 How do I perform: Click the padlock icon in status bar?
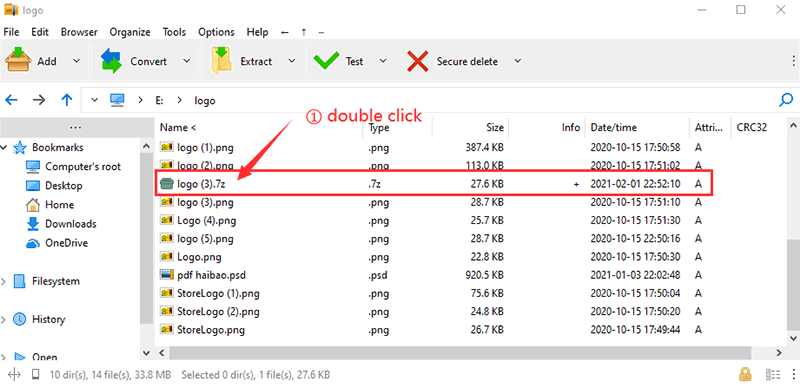745,374
